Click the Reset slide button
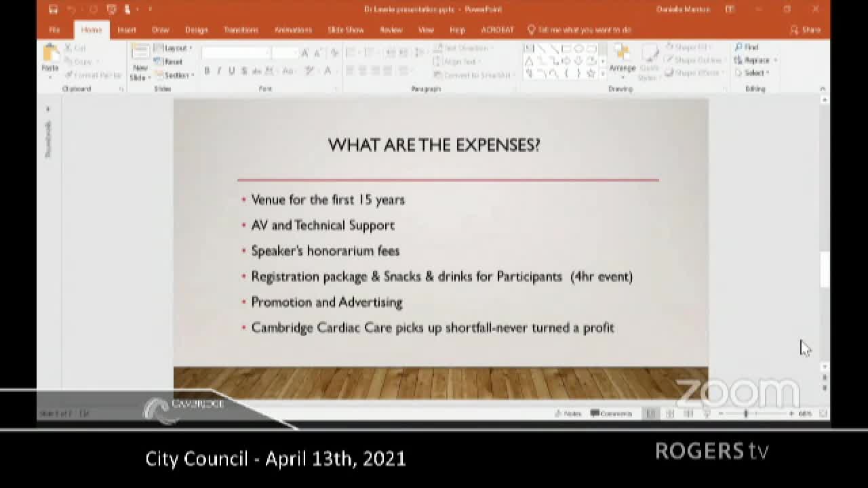This screenshot has width=868, height=488. coord(169,62)
